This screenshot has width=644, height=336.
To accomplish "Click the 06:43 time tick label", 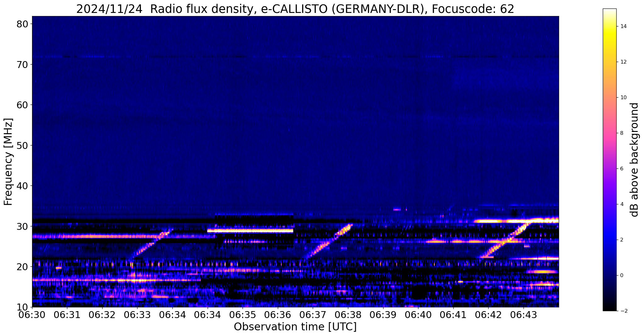I will pos(524,315).
